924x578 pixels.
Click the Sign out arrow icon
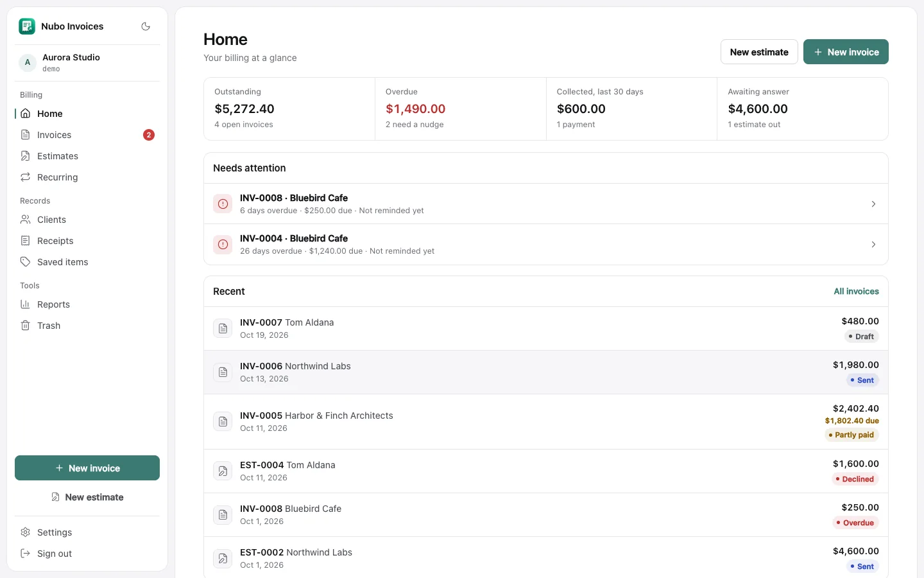tap(26, 554)
